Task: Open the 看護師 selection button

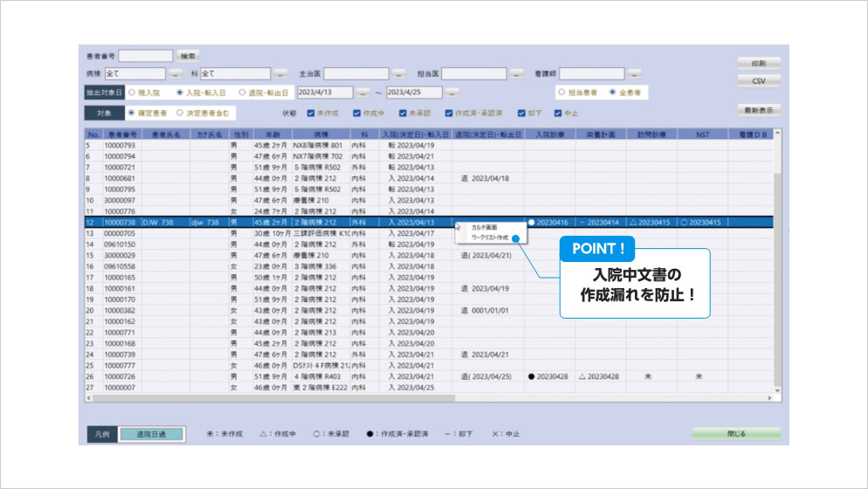Action: click(x=634, y=73)
